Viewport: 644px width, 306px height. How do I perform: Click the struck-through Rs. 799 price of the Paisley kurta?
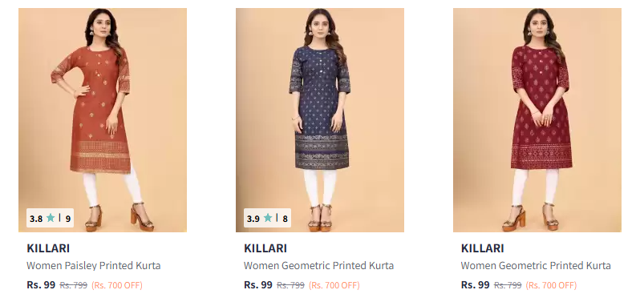(x=74, y=285)
